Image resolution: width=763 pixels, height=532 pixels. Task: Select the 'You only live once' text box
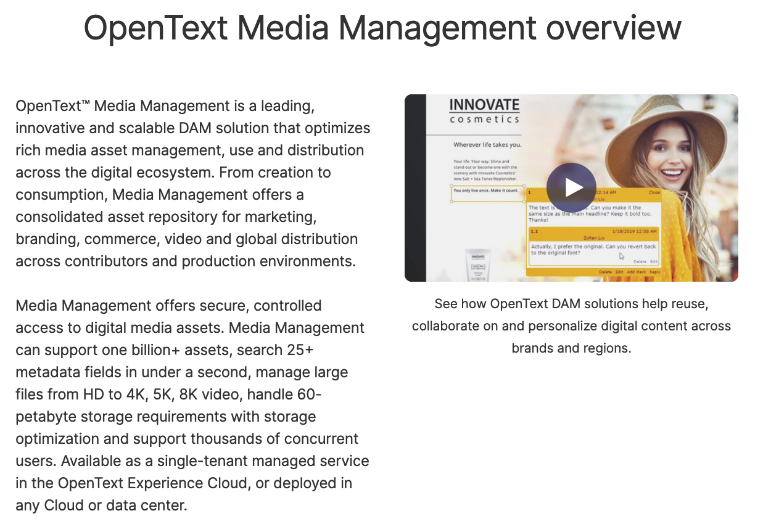pyautogui.click(x=487, y=192)
